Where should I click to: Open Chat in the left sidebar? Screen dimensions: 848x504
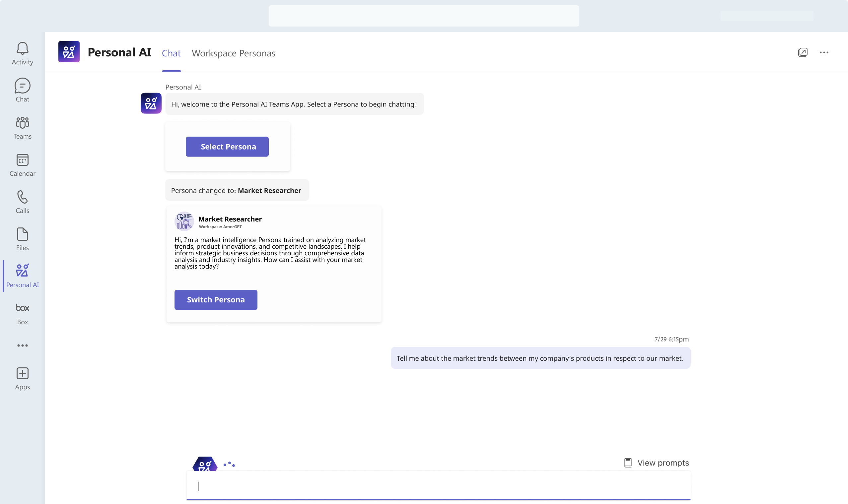coord(23,90)
